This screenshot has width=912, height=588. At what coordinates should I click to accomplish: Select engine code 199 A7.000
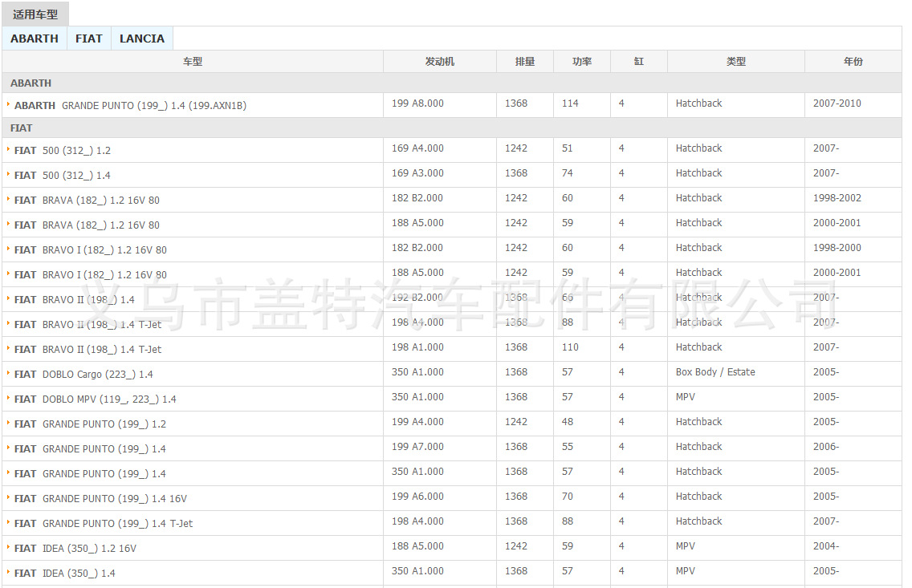417,447
